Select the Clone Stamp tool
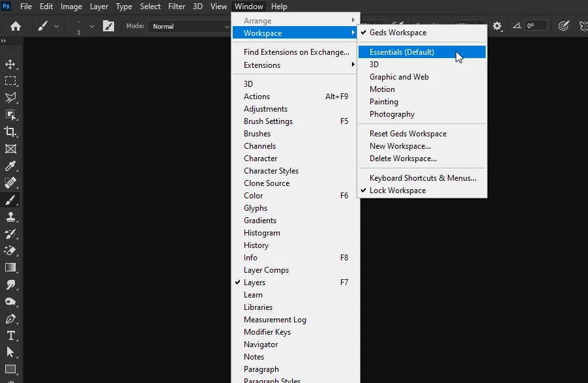This screenshot has height=383, width=588. [x=10, y=217]
